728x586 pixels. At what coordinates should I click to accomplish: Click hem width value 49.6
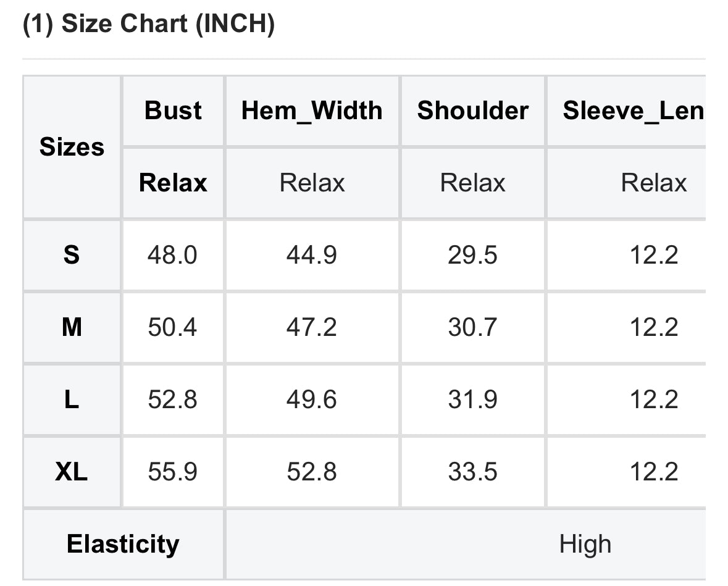click(x=311, y=400)
